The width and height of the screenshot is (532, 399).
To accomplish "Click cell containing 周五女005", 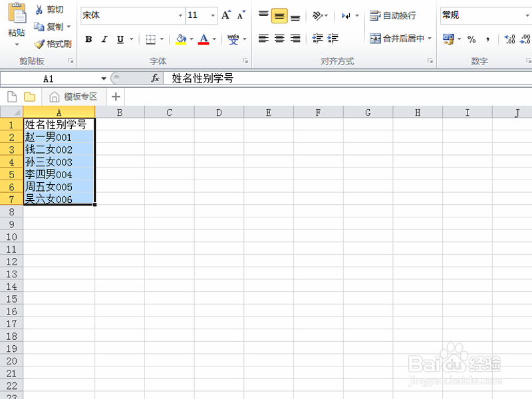I will pyautogui.click(x=59, y=187).
